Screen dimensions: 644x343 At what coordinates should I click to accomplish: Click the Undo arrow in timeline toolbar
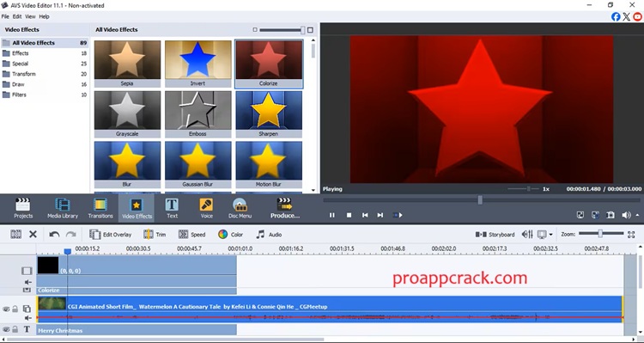(x=54, y=235)
